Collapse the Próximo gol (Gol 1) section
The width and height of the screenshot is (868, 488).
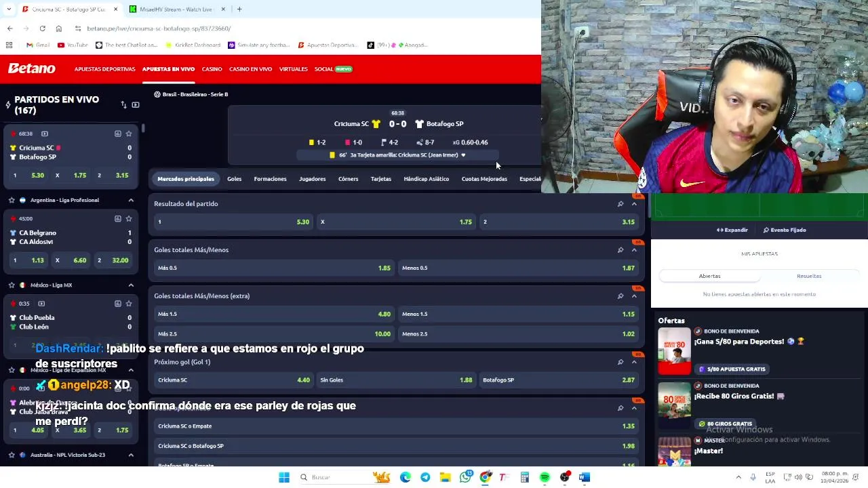634,362
